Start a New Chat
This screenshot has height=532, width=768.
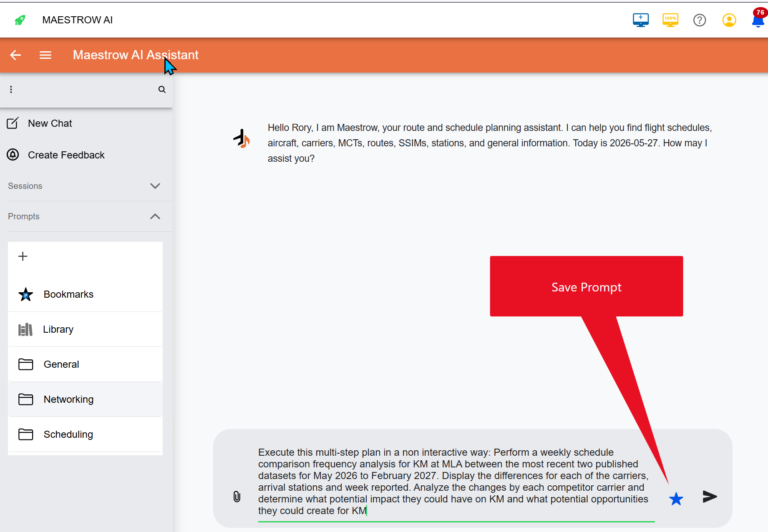tap(86, 123)
